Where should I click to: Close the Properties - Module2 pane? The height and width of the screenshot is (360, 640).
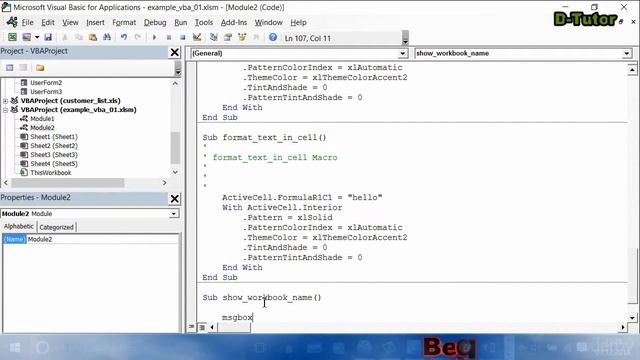[175, 199]
